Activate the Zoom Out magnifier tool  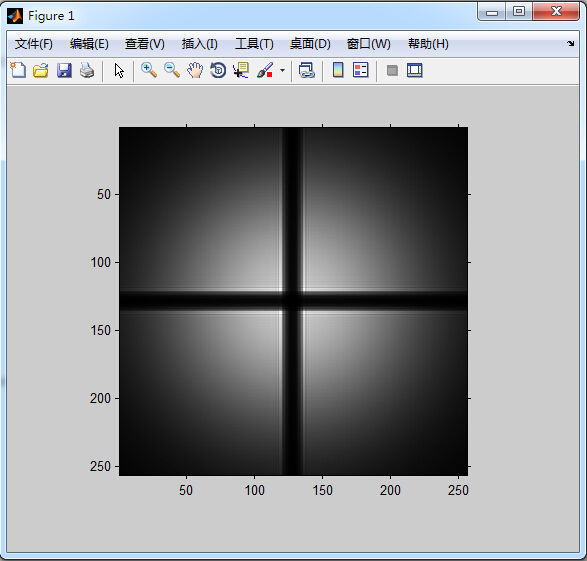(172, 70)
